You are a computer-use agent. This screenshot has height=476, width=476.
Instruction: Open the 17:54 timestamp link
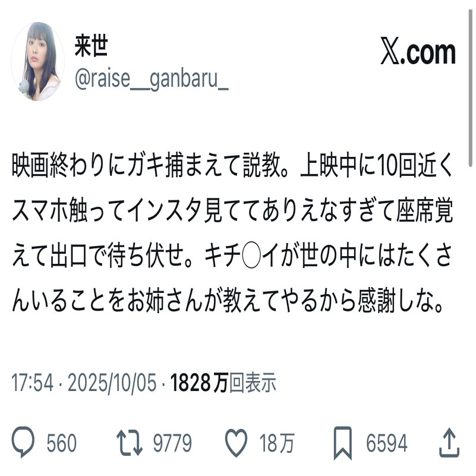pyautogui.click(x=33, y=382)
